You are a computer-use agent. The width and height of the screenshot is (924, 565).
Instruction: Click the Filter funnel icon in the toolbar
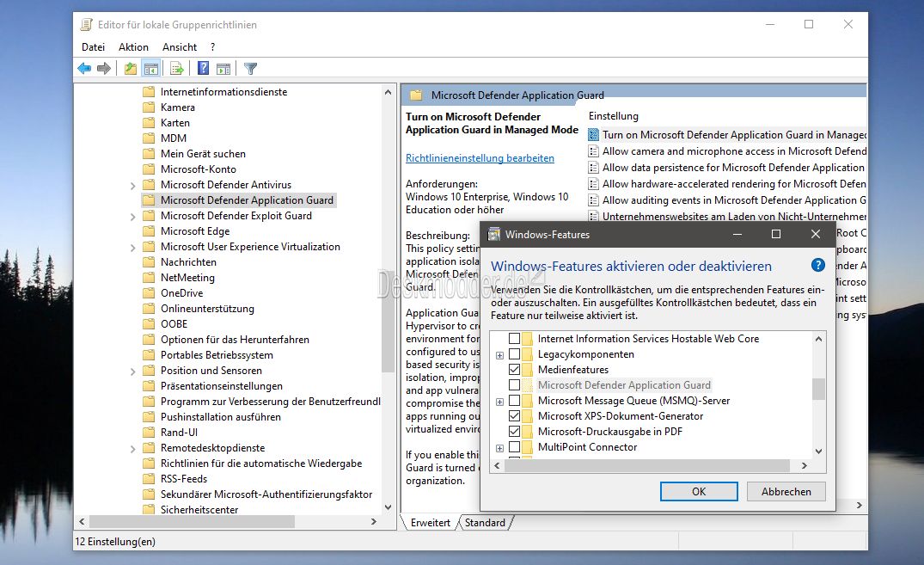[250, 69]
